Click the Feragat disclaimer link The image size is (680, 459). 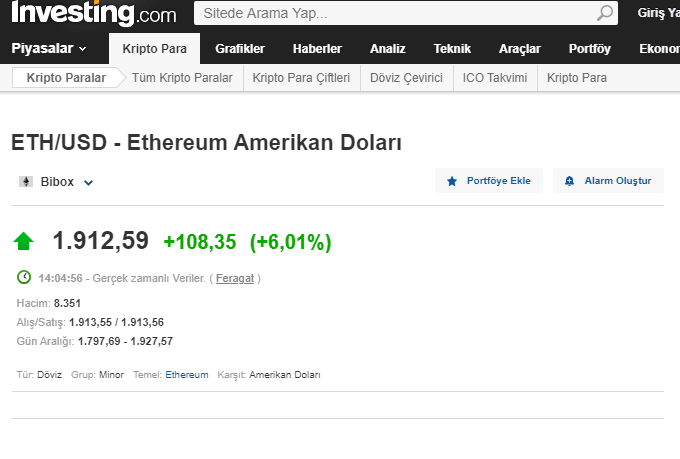pos(235,278)
